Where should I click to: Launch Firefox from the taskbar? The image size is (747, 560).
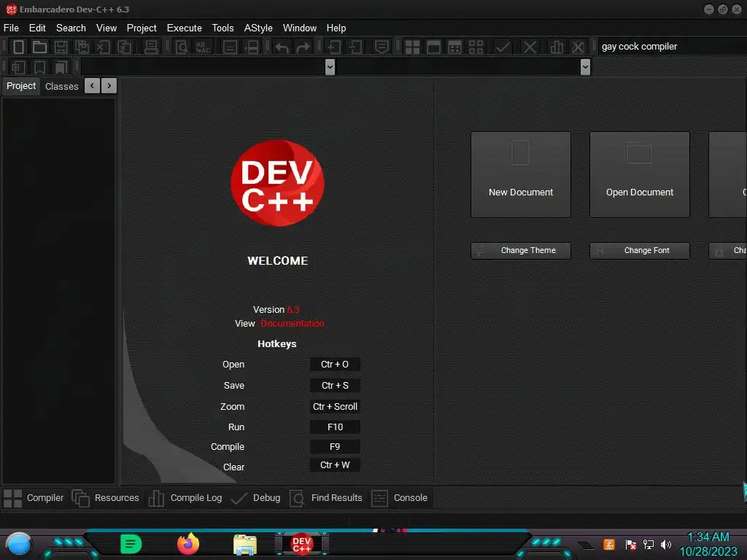[x=188, y=544]
